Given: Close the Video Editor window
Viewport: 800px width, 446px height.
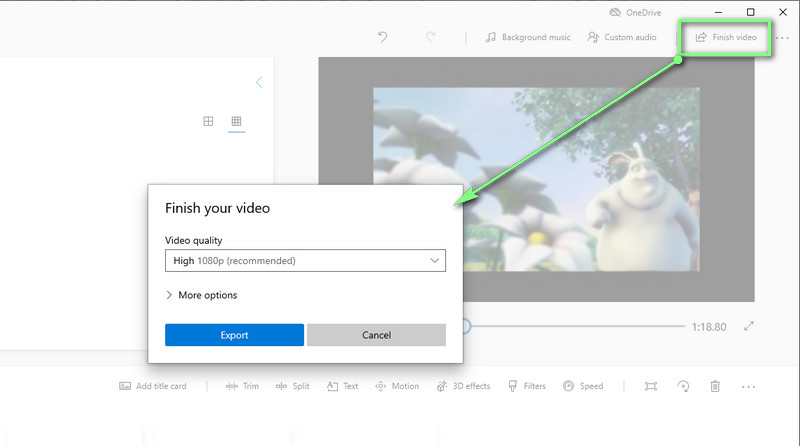Looking at the screenshot, I should coord(783,12).
